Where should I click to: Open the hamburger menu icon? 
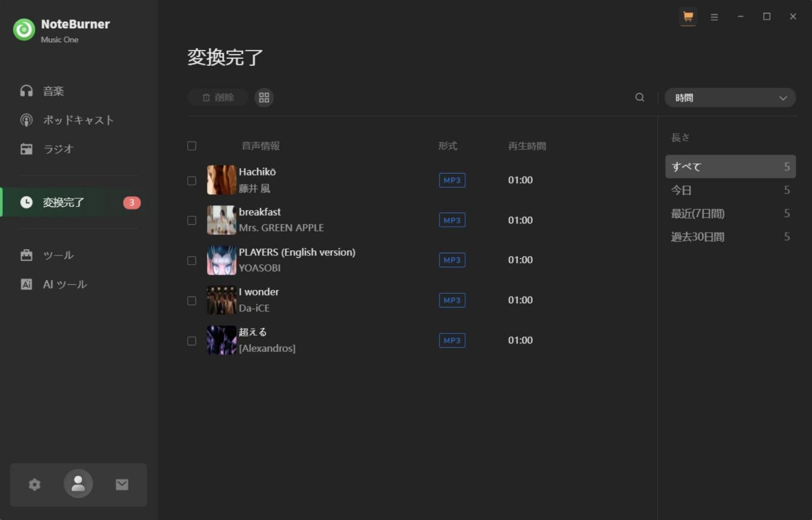click(714, 17)
